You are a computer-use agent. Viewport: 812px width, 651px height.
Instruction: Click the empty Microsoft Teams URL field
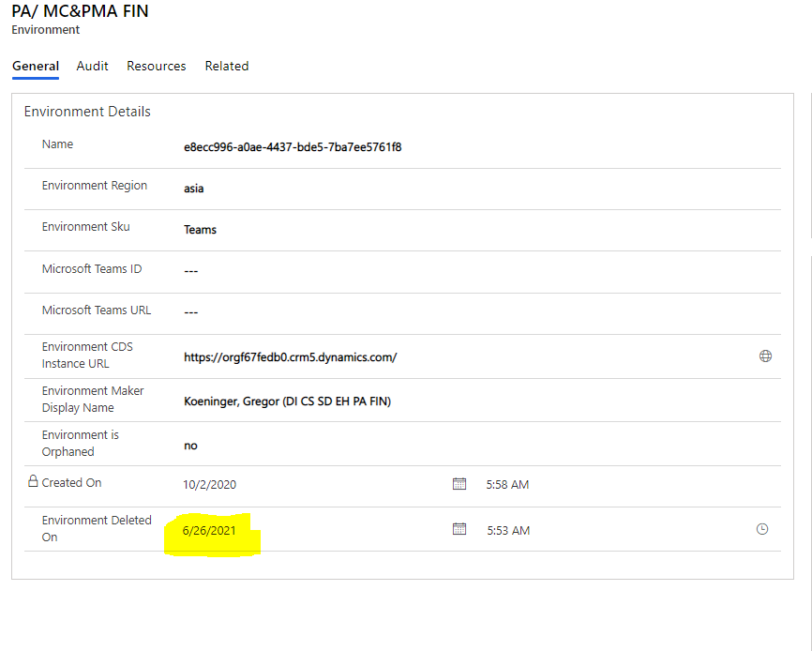(x=191, y=312)
